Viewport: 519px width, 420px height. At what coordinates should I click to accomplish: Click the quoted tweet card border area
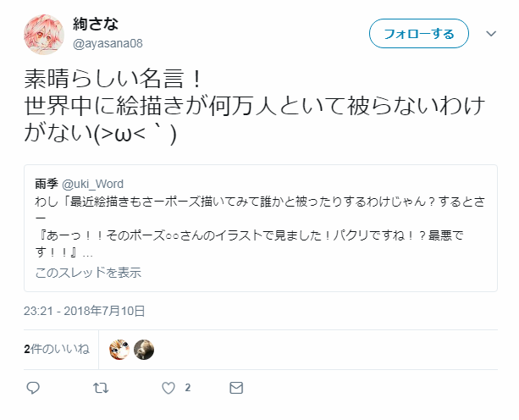click(x=261, y=228)
